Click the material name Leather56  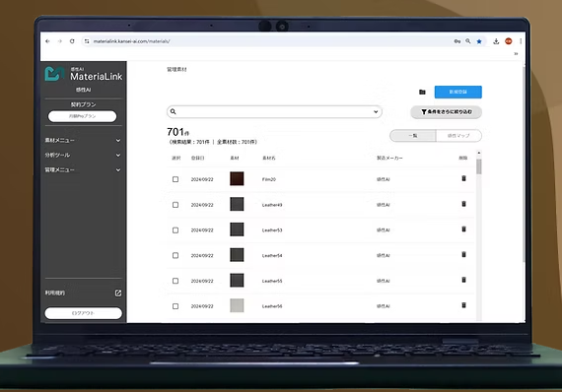pos(272,306)
